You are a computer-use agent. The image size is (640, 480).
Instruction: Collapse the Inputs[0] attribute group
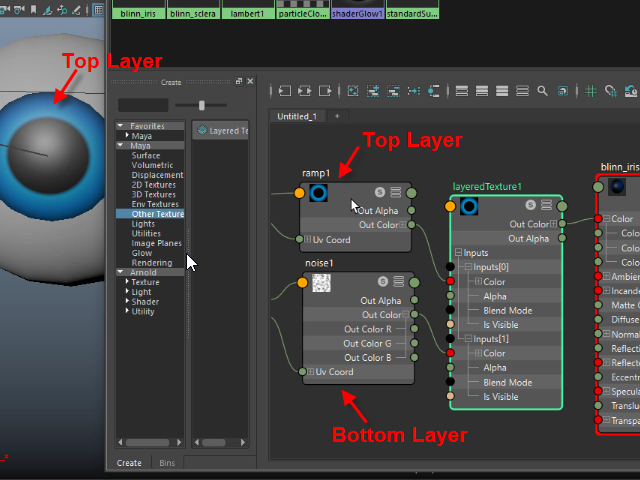pyautogui.click(x=469, y=267)
